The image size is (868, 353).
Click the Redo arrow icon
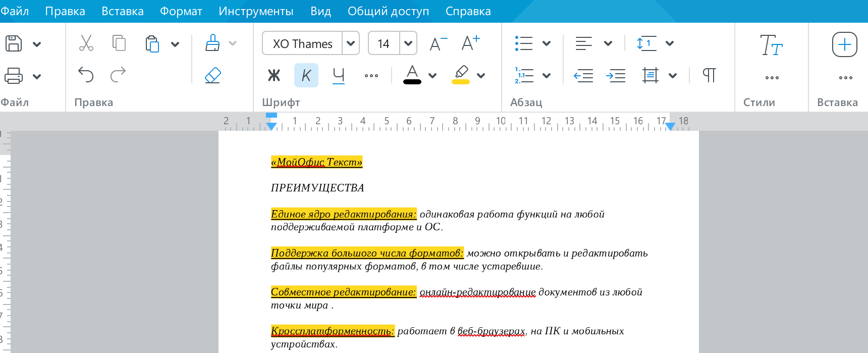click(x=118, y=75)
